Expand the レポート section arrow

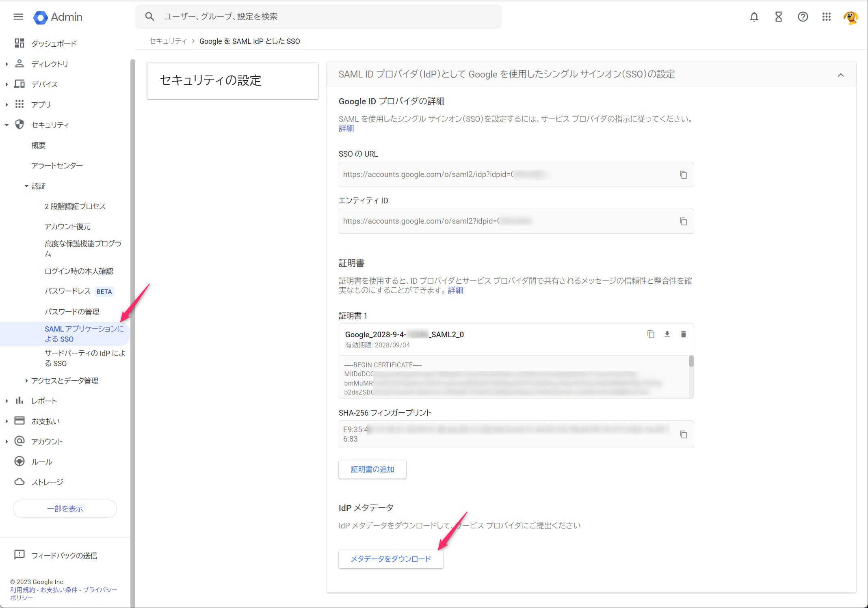point(6,401)
